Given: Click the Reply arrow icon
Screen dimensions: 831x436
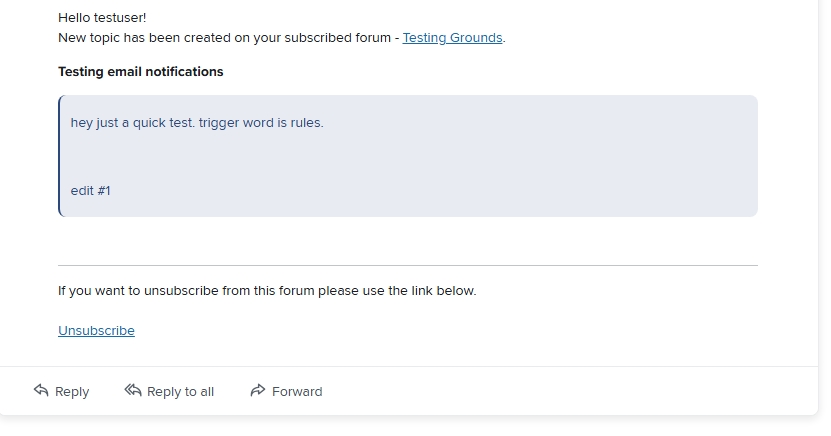Looking at the screenshot, I should tap(41, 391).
